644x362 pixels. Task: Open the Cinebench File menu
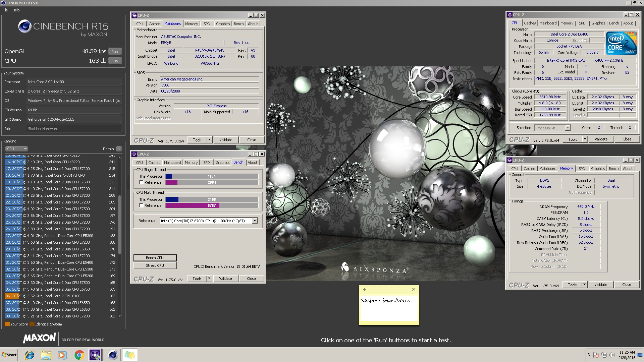[5, 10]
